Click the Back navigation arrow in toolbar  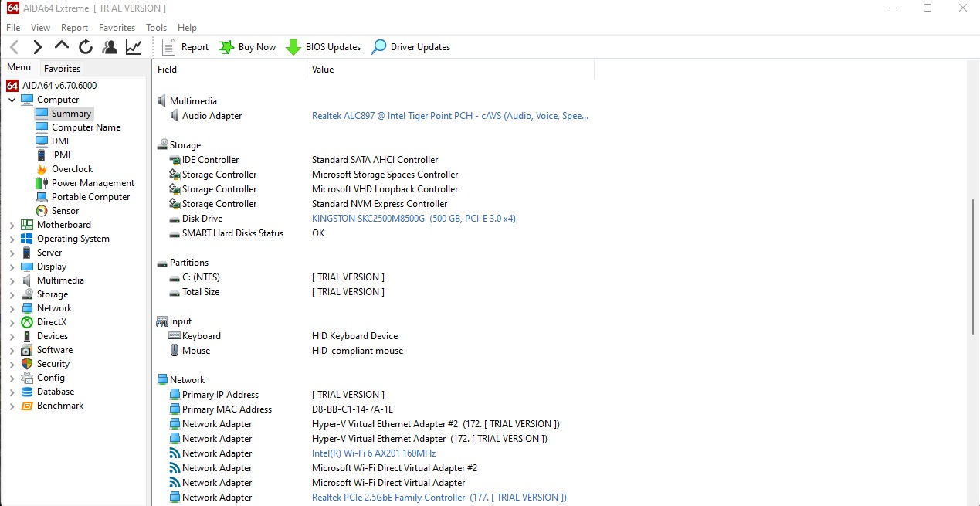[x=15, y=47]
